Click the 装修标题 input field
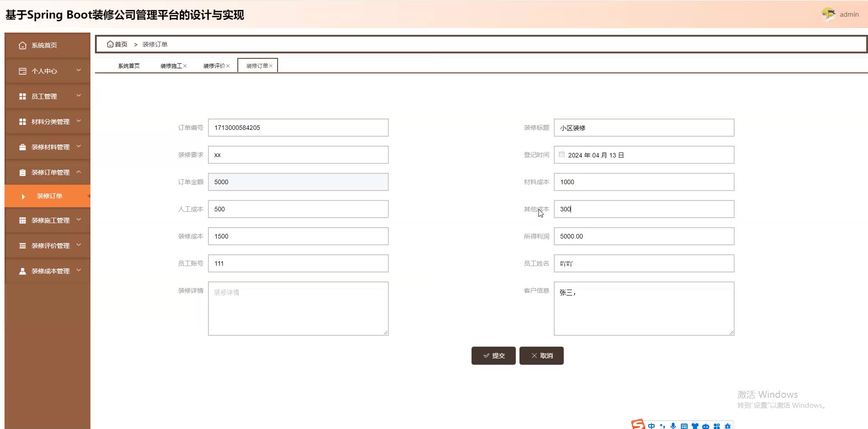 (x=644, y=128)
